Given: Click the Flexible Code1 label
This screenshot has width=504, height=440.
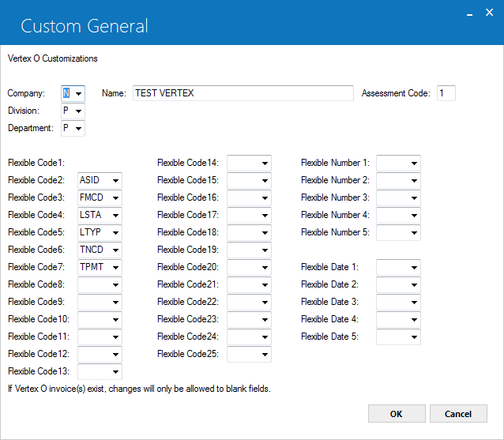Looking at the screenshot, I should [36, 163].
